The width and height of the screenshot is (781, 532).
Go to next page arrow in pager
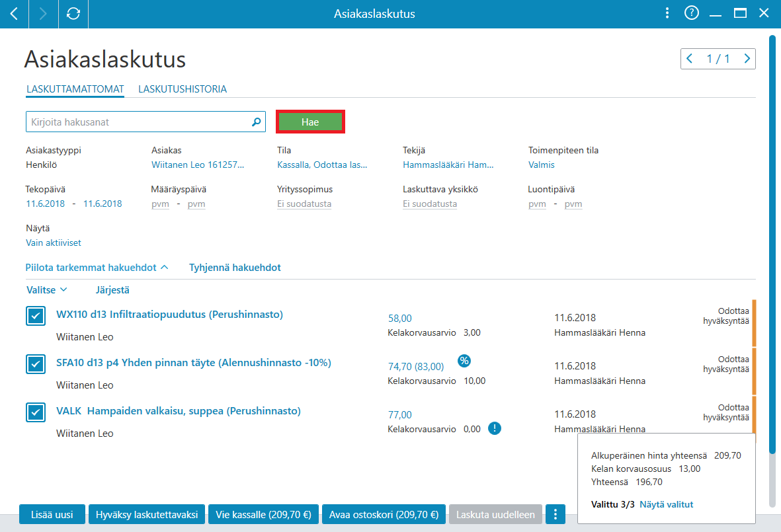747,59
